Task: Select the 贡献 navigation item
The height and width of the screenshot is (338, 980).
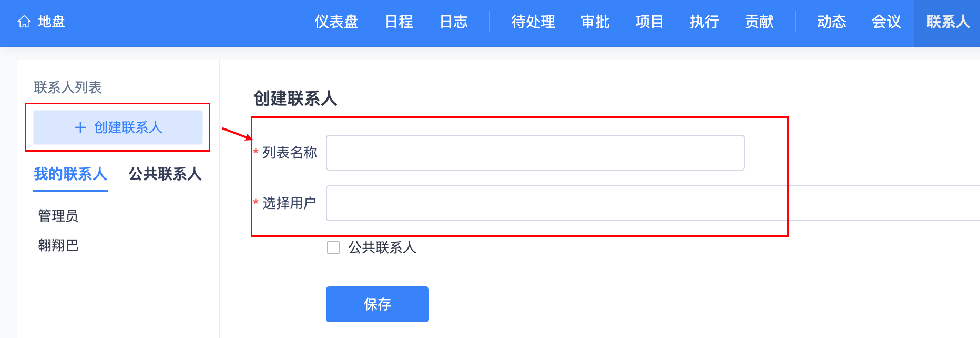Action: pos(759,22)
